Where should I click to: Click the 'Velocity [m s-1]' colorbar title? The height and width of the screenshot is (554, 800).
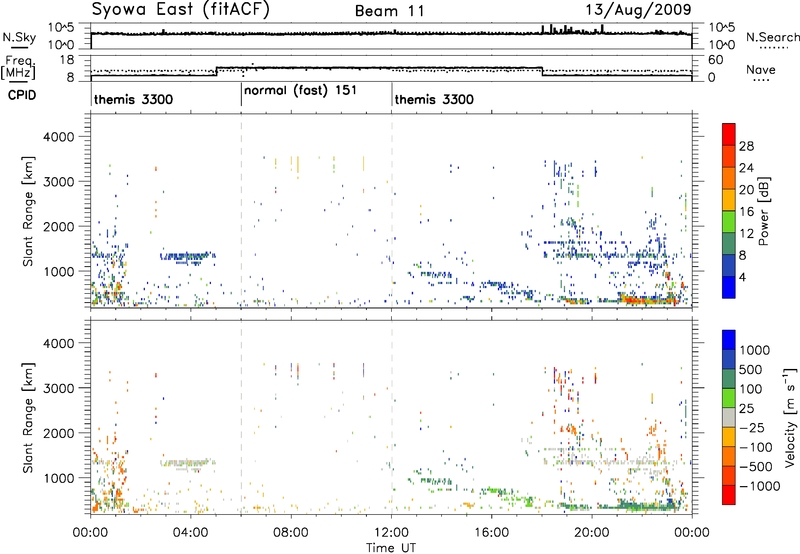(x=790, y=417)
